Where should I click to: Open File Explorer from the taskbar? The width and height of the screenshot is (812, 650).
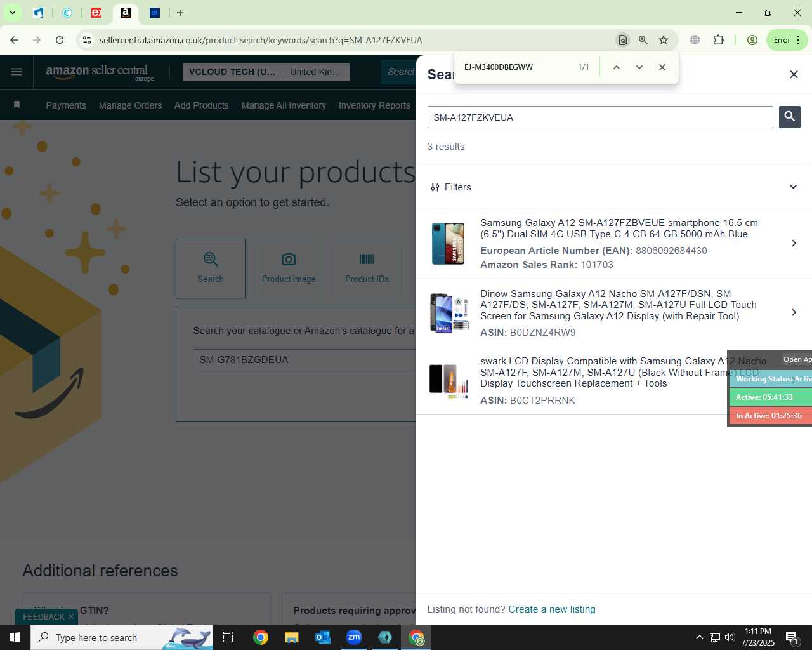(291, 637)
